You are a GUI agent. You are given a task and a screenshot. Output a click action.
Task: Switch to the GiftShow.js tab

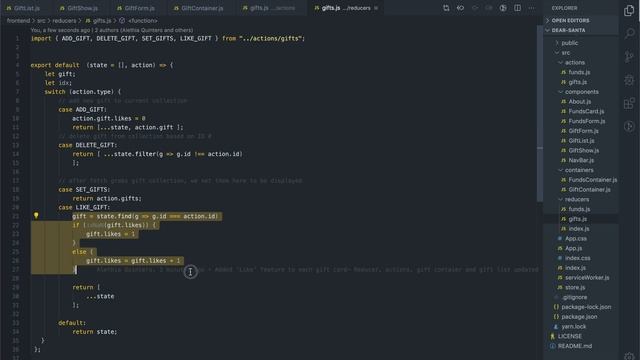pos(79,8)
